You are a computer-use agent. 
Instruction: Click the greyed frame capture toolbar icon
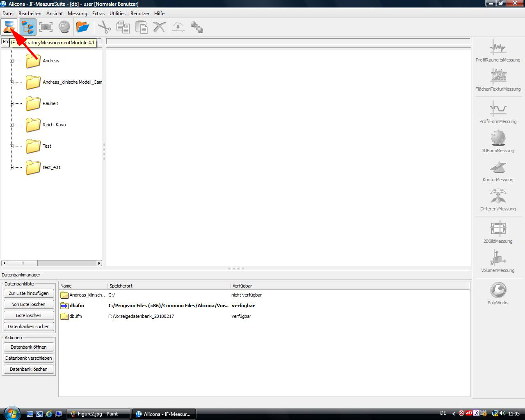tap(46, 27)
